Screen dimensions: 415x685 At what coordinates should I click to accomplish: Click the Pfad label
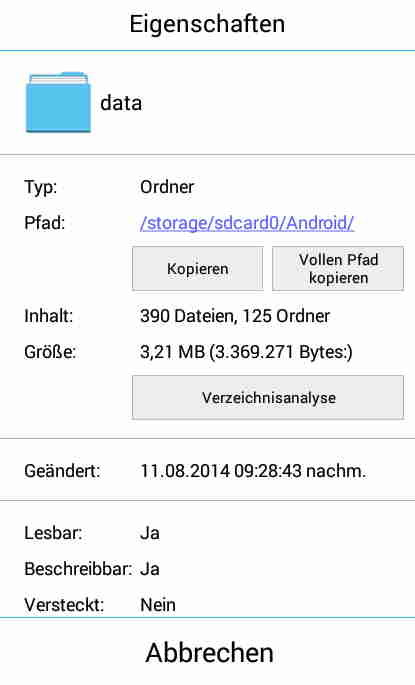click(45, 223)
